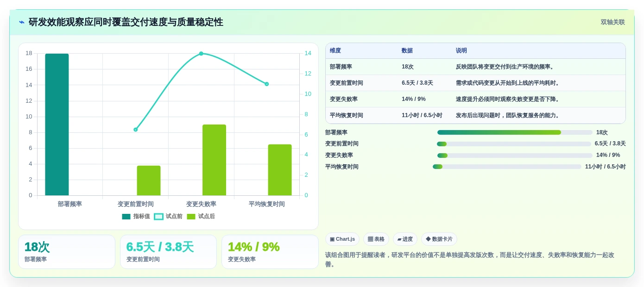Click description 反映团队将变更交付到生产环境的频率

(506, 67)
